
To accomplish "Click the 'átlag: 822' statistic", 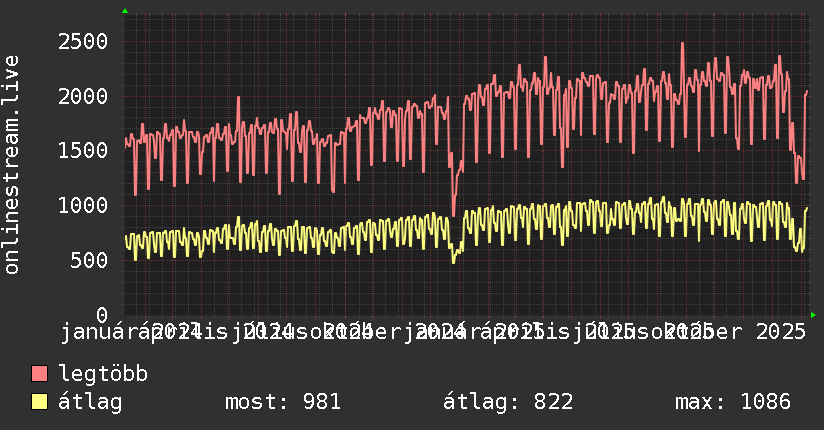I will (x=508, y=402).
